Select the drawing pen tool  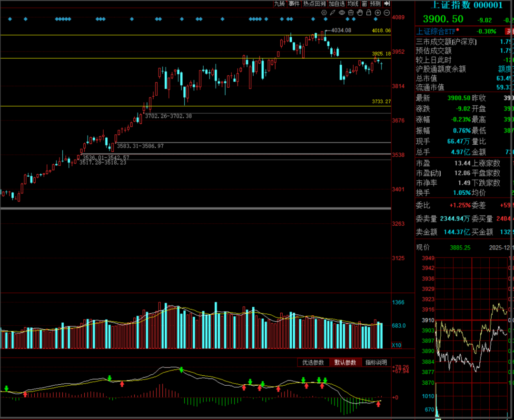coord(333,12)
